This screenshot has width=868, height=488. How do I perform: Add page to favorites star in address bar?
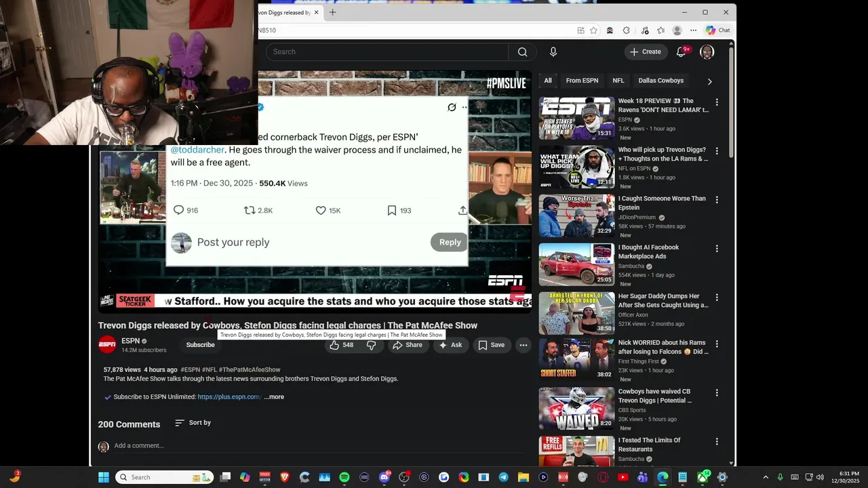[x=594, y=30]
